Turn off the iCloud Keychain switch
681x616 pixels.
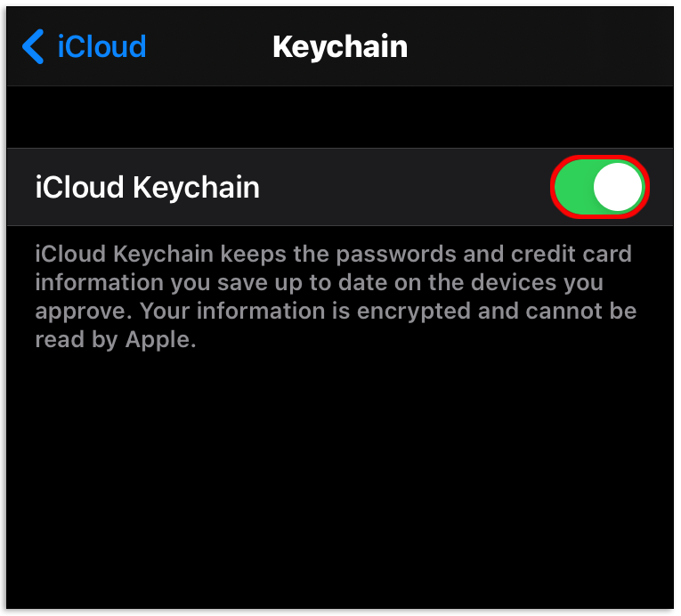point(599,187)
